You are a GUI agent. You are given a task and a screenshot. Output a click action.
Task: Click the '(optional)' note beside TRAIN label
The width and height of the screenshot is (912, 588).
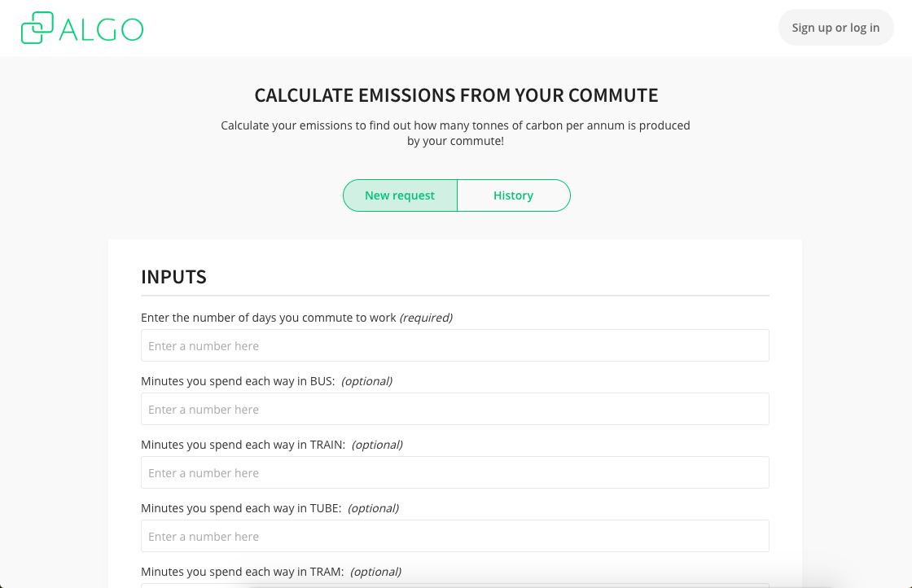[377, 445]
